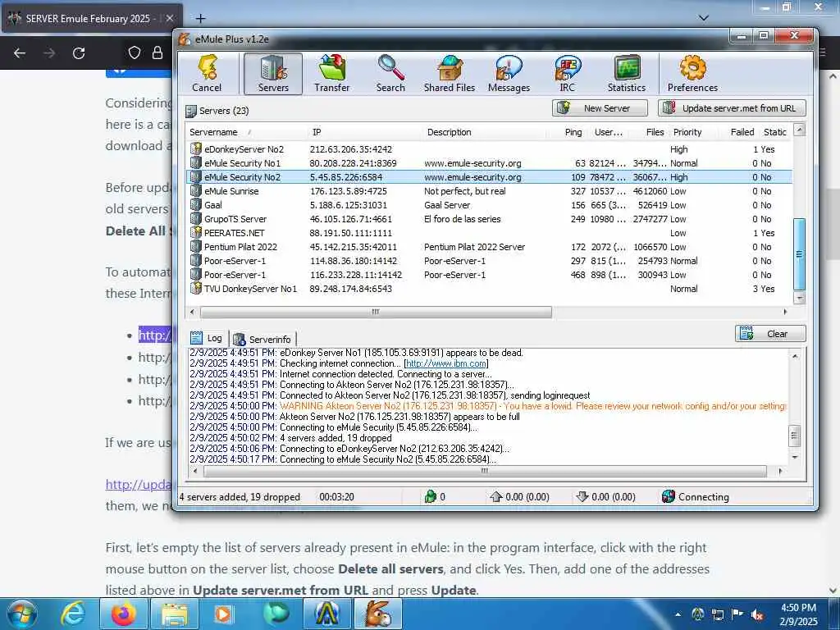
Task: Select the eDonkeyServer No2 row
Action: [489, 149]
